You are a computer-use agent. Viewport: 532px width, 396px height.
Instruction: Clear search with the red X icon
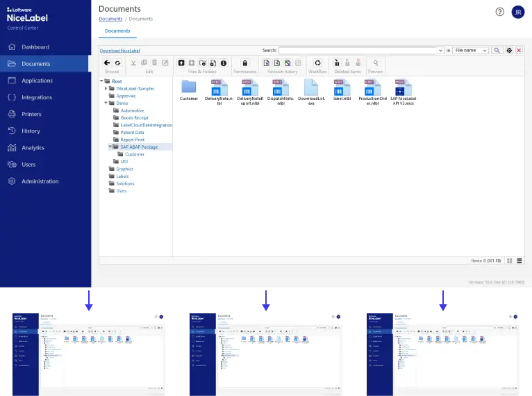[x=519, y=51]
